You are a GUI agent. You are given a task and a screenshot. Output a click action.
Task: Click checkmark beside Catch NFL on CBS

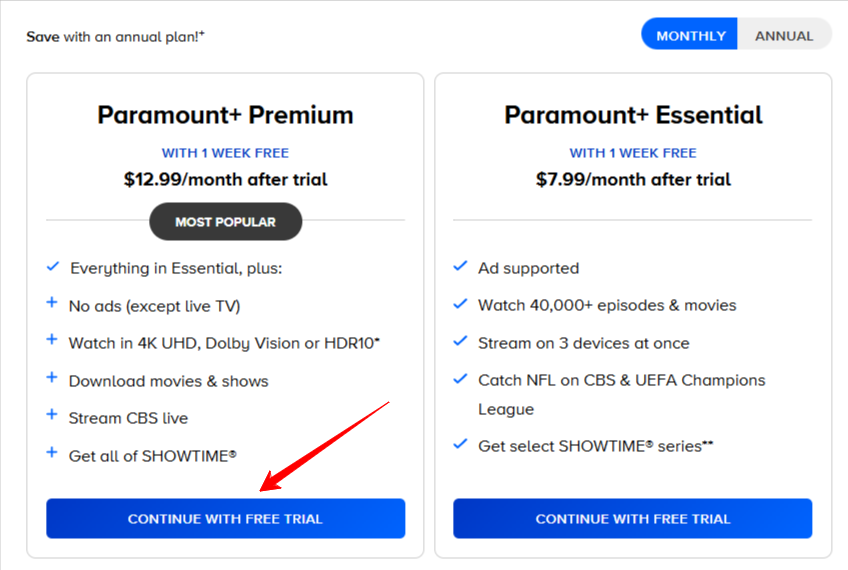[x=460, y=379]
